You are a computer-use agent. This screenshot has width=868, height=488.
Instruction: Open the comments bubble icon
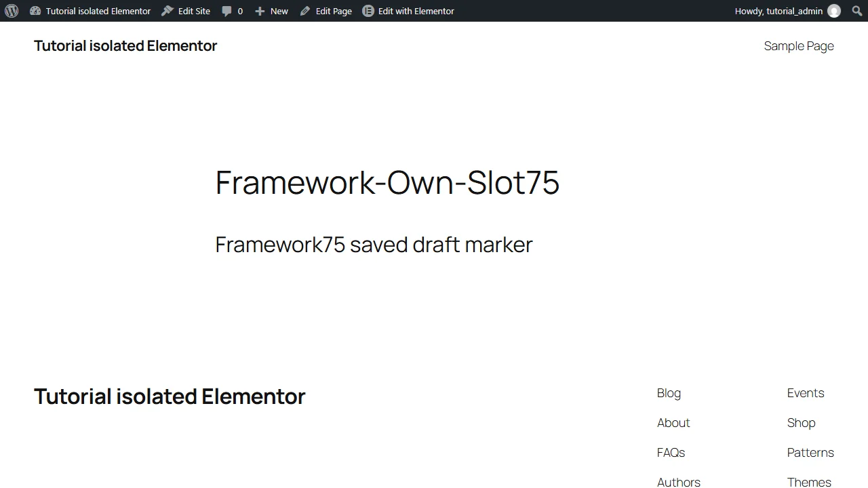[x=226, y=12]
